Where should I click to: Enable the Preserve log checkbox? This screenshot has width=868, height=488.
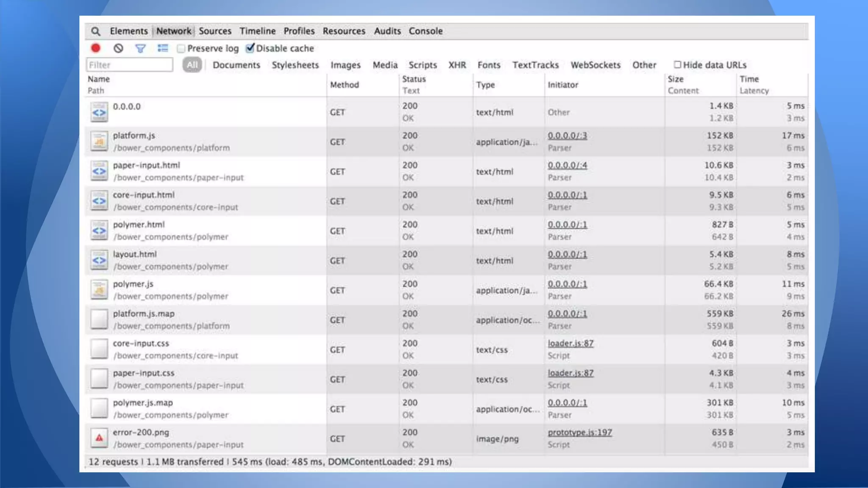(x=181, y=49)
